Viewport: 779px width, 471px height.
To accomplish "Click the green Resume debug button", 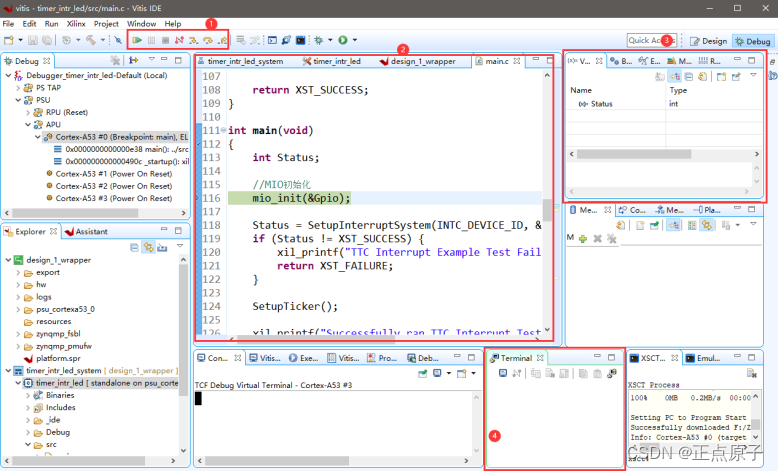I will pyautogui.click(x=137, y=41).
